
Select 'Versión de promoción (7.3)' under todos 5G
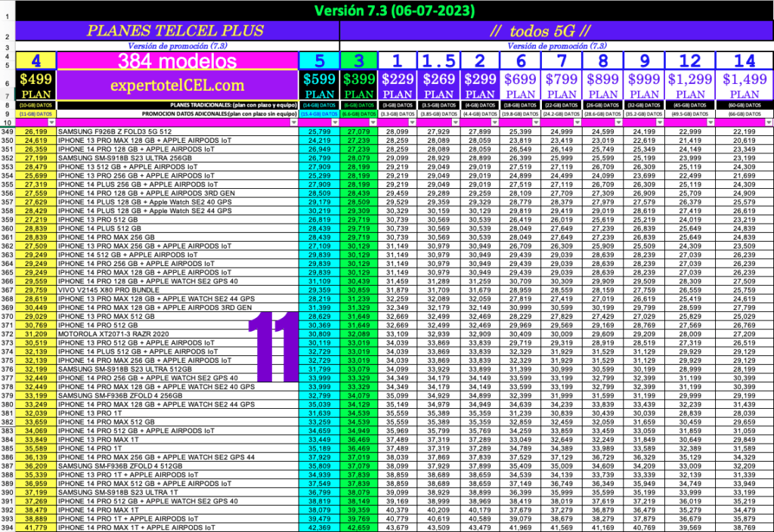click(x=557, y=46)
